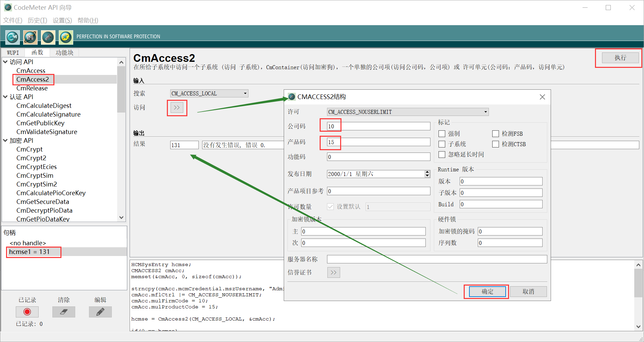Close the CMACCESS2结构 dialog

pyautogui.click(x=542, y=97)
